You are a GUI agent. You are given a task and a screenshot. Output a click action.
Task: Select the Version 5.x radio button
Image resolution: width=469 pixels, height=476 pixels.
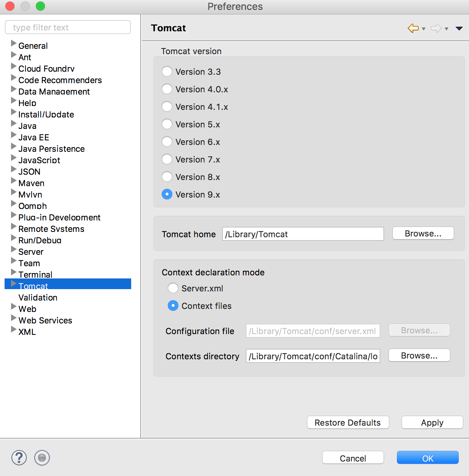(x=167, y=124)
